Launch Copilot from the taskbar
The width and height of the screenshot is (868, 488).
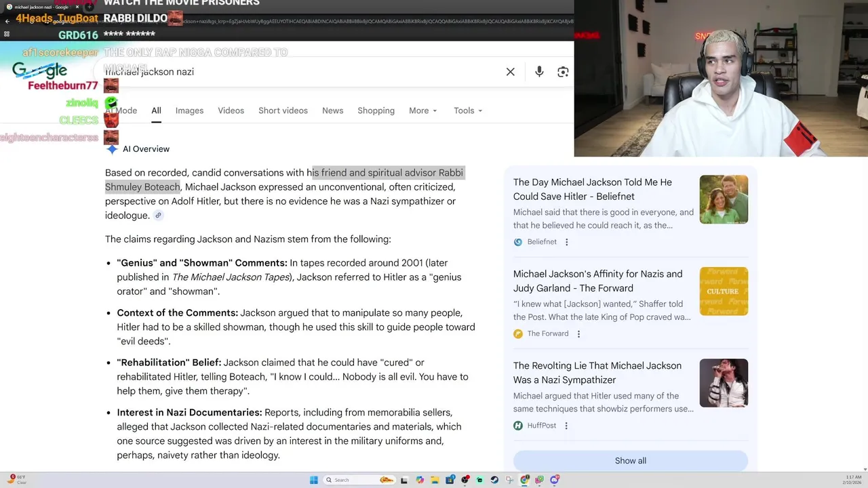tap(420, 480)
